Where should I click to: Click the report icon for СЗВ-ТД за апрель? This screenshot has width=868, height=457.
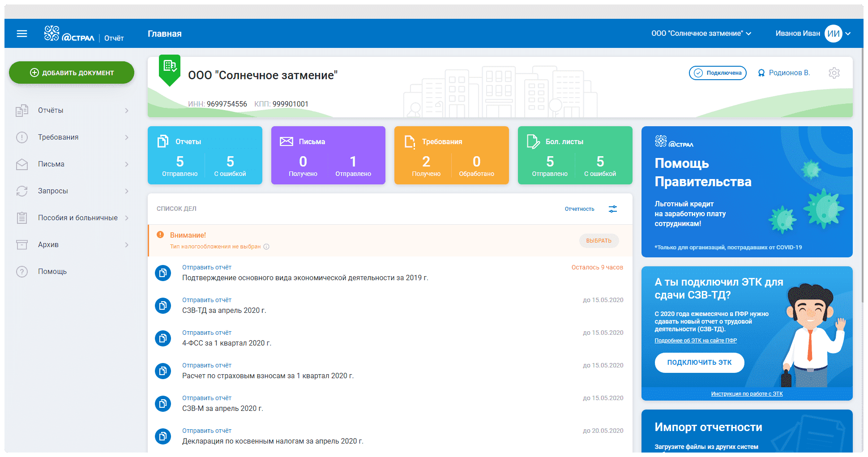(163, 306)
